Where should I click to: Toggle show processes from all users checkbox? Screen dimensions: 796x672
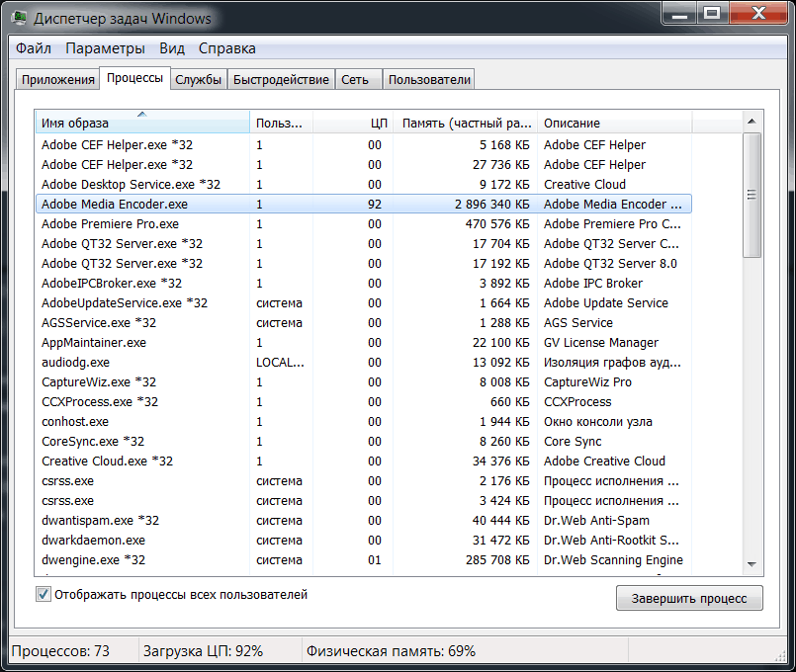coord(44,594)
